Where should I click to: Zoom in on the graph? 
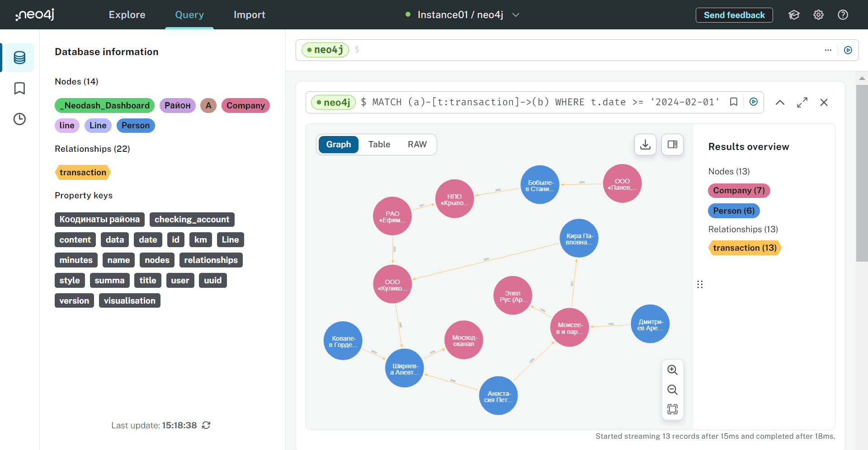coord(672,370)
